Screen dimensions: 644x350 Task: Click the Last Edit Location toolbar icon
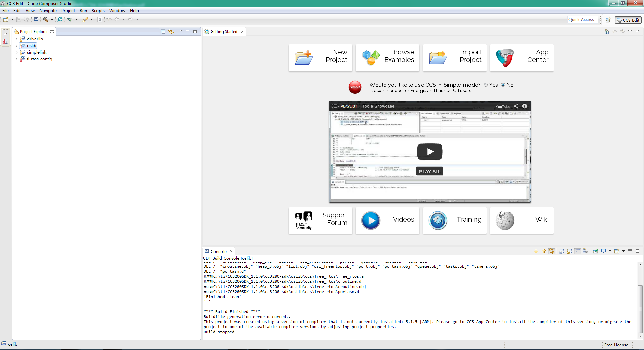109,19
